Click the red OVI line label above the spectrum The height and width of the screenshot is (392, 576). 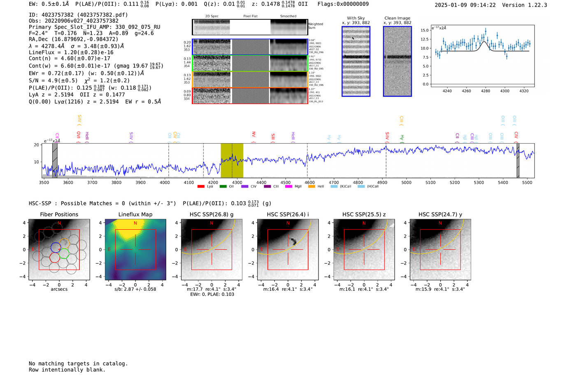(x=78, y=137)
